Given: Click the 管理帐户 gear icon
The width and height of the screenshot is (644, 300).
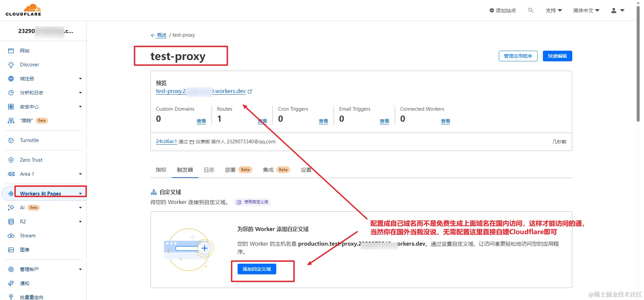Looking at the screenshot, I should (11, 269).
